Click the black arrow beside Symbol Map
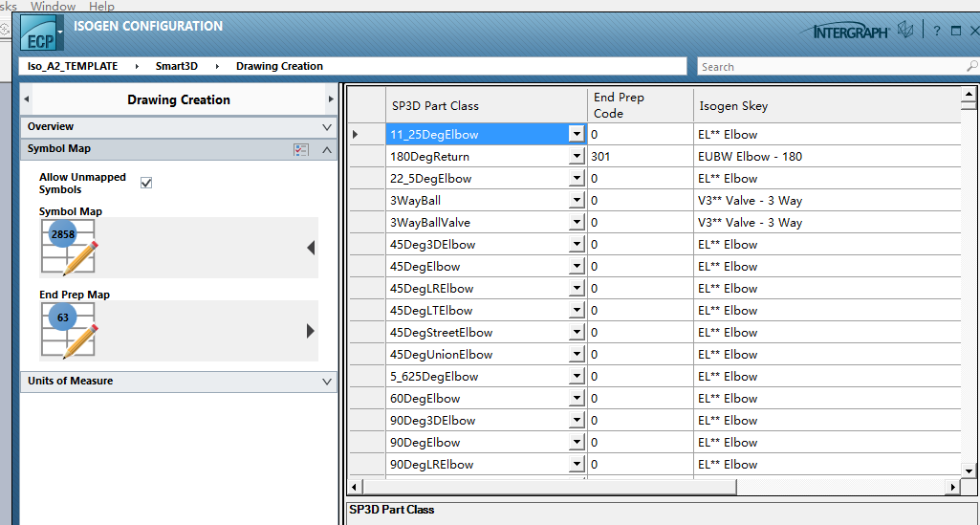Viewport: 980px width, 525px height. [311, 248]
